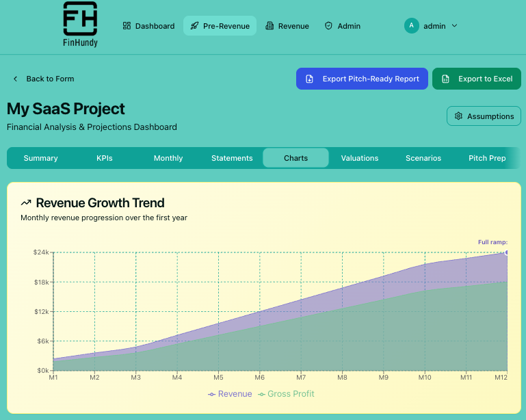Toggle the Revenue legend series

click(230, 394)
